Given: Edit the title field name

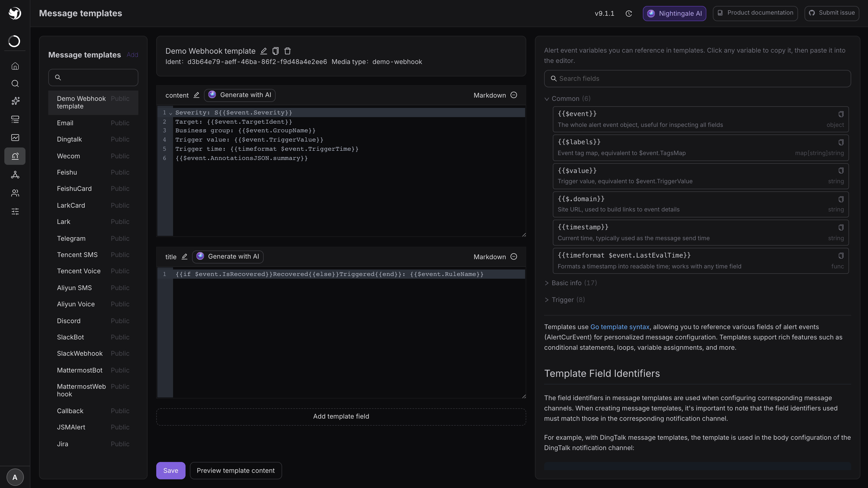Looking at the screenshot, I should [184, 257].
